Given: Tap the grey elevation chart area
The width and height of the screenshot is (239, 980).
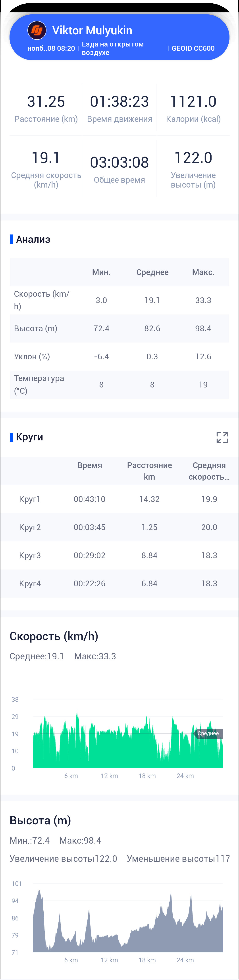Looking at the screenshot, I should point(128,922).
